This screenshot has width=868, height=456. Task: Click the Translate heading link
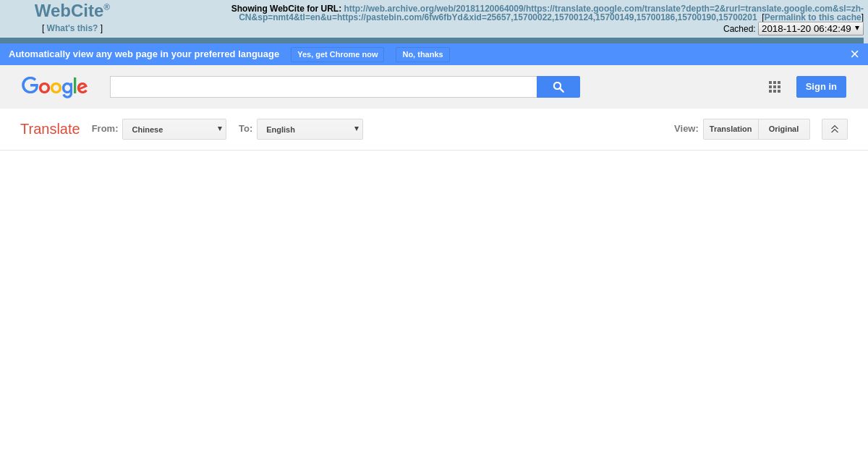[x=50, y=129]
